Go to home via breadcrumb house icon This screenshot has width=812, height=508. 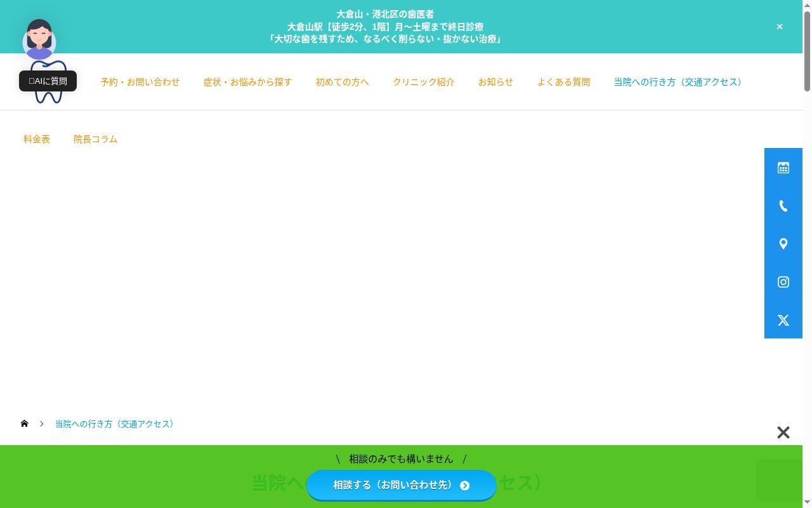tap(25, 424)
